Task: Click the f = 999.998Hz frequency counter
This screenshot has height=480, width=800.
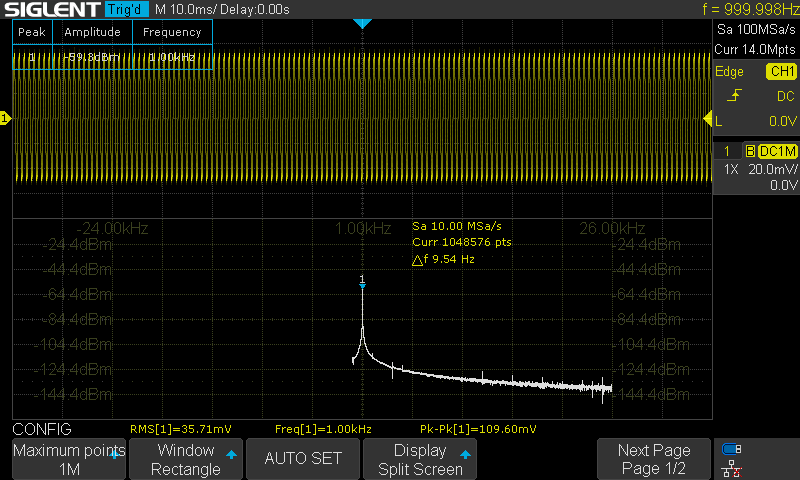Action: tap(750, 9)
